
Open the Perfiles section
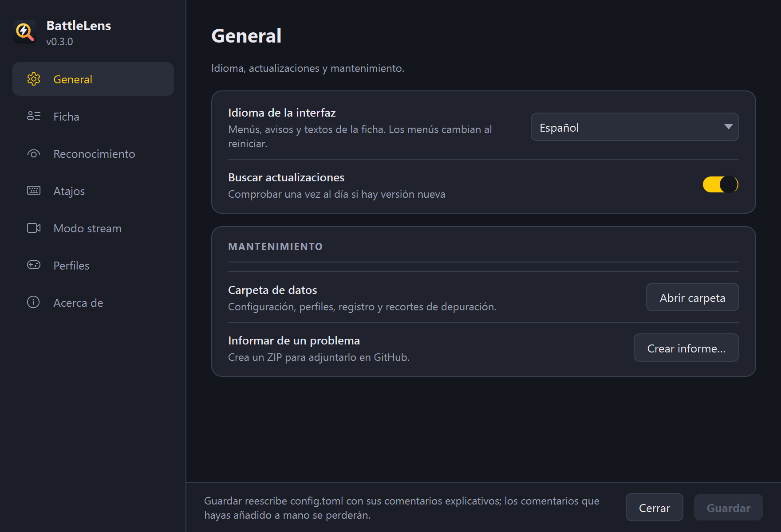(93, 266)
